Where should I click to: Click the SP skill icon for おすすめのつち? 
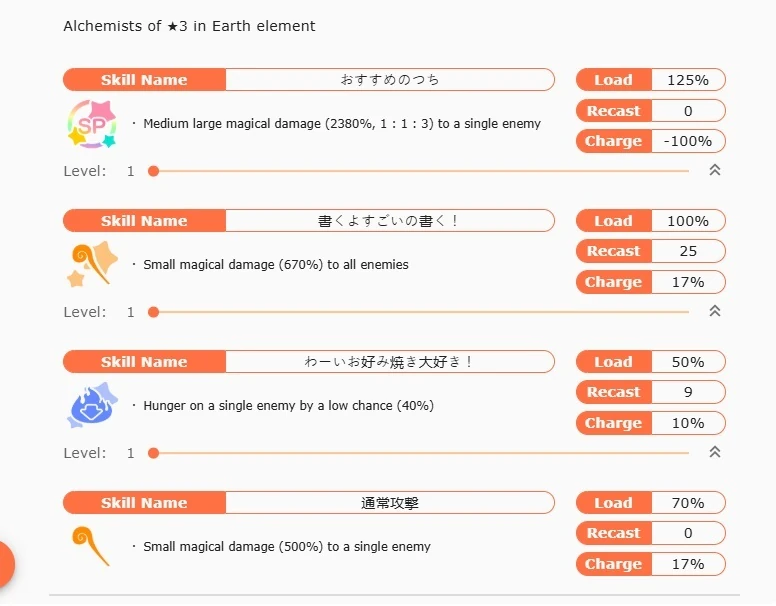pyautogui.click(x=91, y=124)
